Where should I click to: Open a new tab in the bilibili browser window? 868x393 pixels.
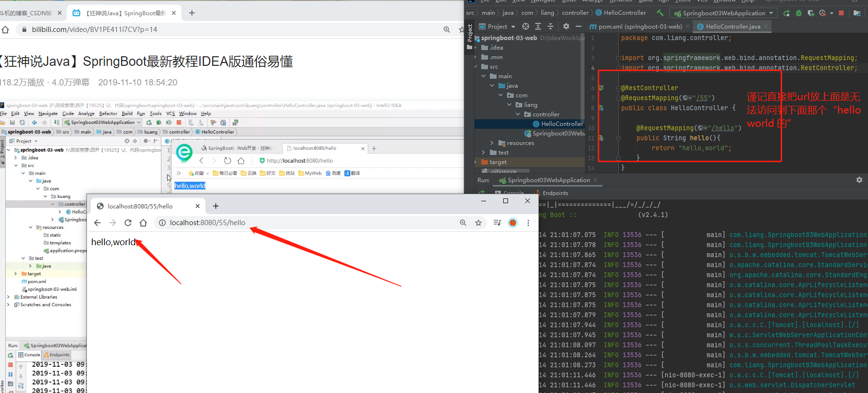point(192,13)
